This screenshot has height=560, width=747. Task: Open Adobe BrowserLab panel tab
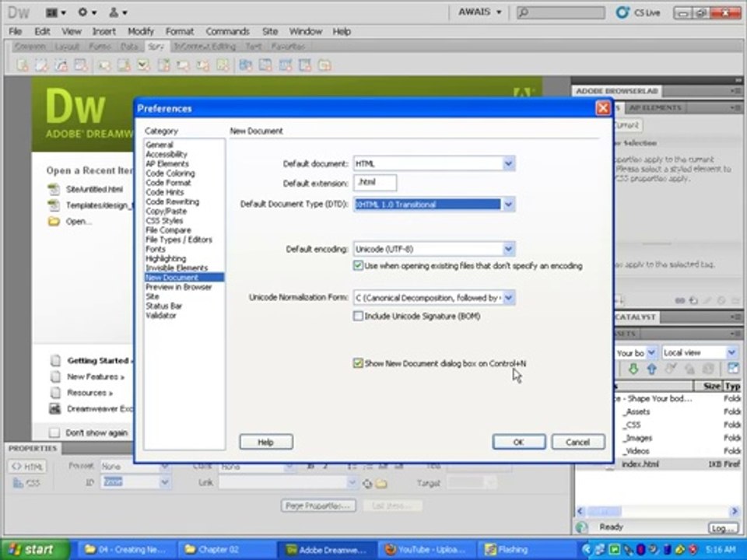(617, 91)
